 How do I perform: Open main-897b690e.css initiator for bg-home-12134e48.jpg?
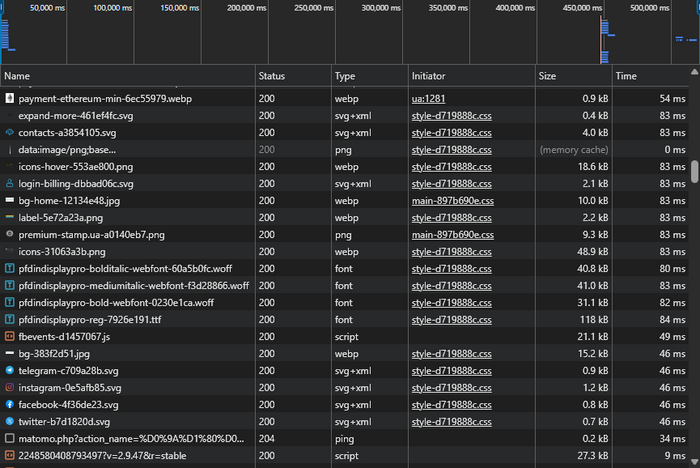coord(452,201)
